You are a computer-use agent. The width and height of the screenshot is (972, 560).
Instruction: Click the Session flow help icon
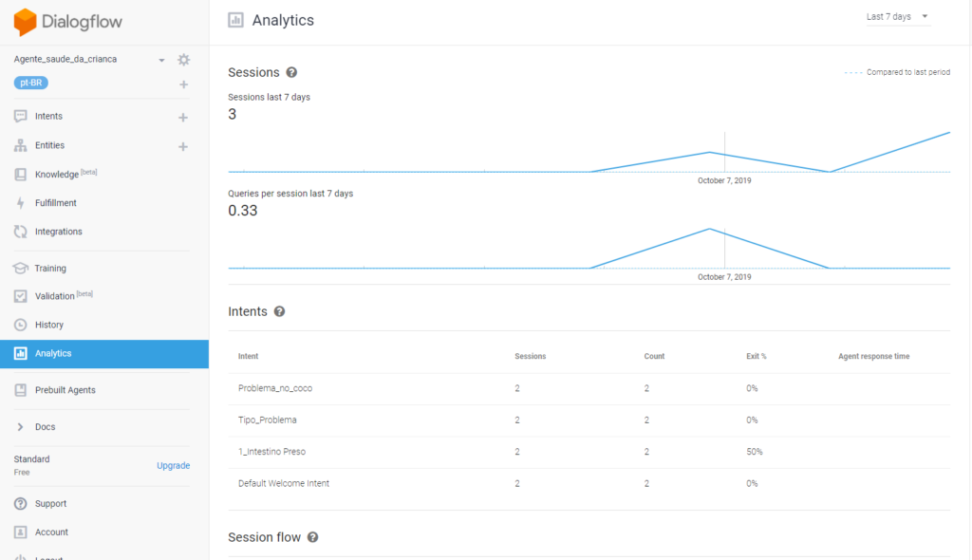[x=312, y=537]
